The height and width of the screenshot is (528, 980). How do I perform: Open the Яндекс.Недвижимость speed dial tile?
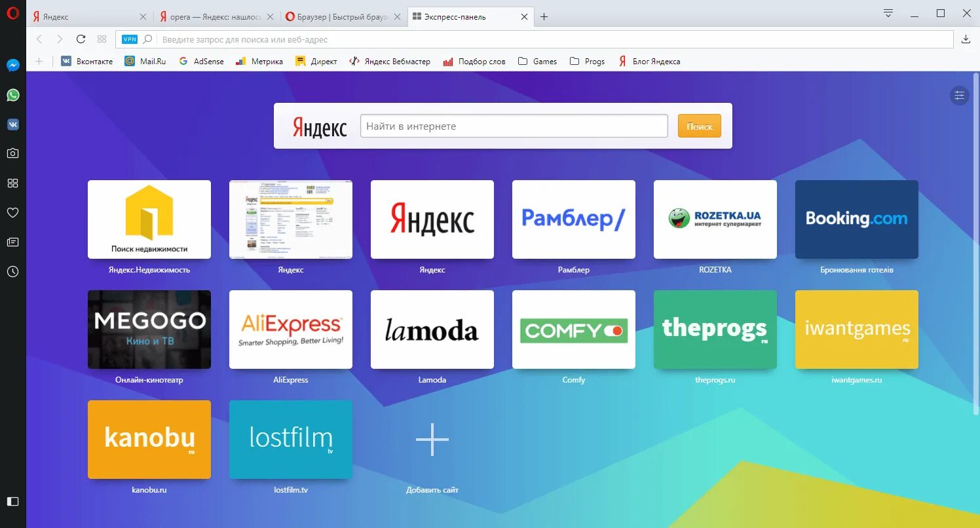[149, 219]
